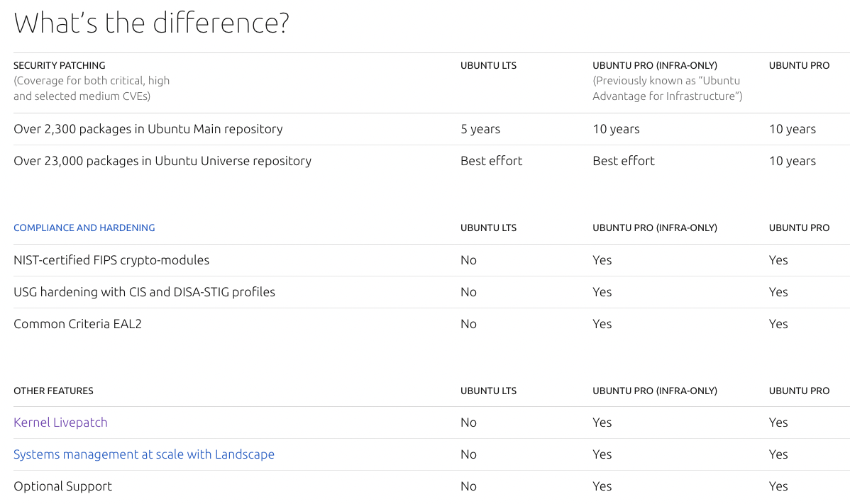Click the Ubuntu Universe repository row label

pos(162,161)
